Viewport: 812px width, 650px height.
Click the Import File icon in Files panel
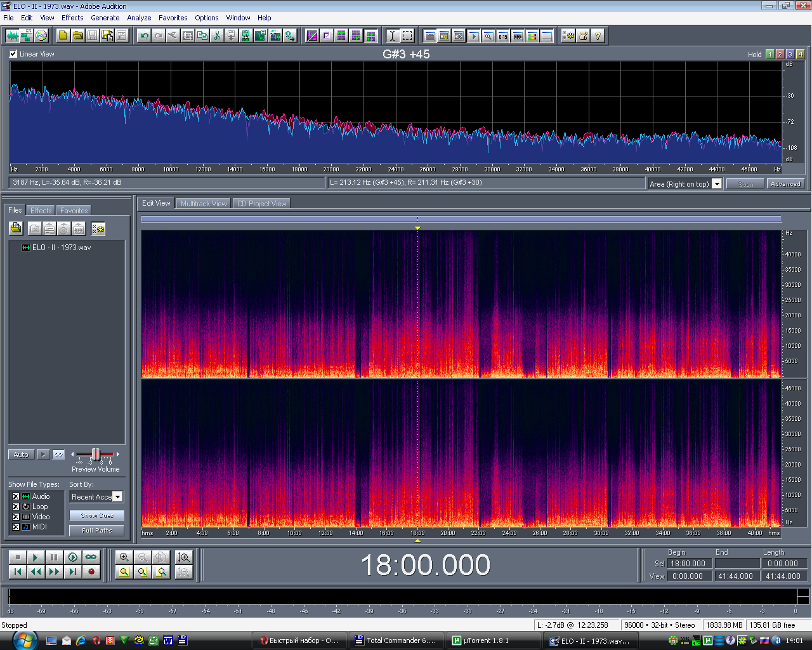click(16, 229)
